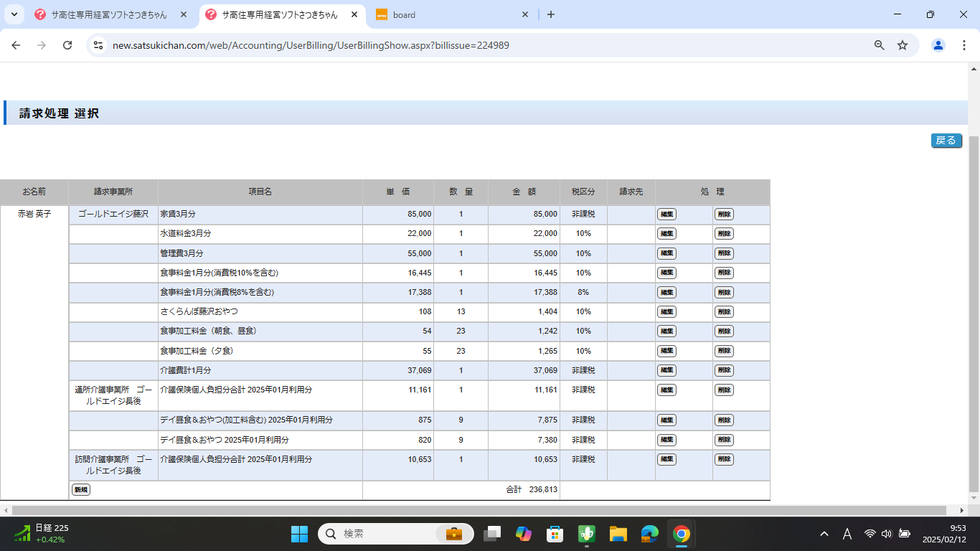The width and height of the screenshot is (980, 551).
Task: Click the 戻る button
Action: [x=946, y=141]
